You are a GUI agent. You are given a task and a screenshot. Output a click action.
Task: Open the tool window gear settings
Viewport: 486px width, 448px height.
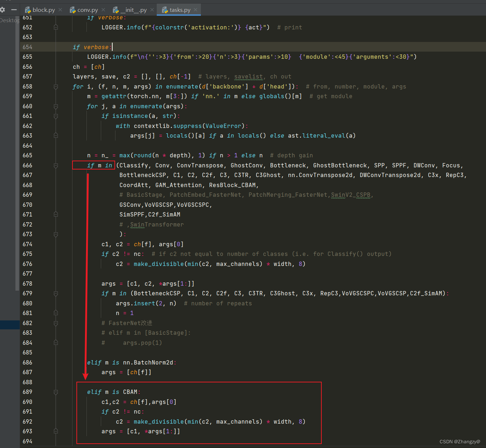point(3,10)
